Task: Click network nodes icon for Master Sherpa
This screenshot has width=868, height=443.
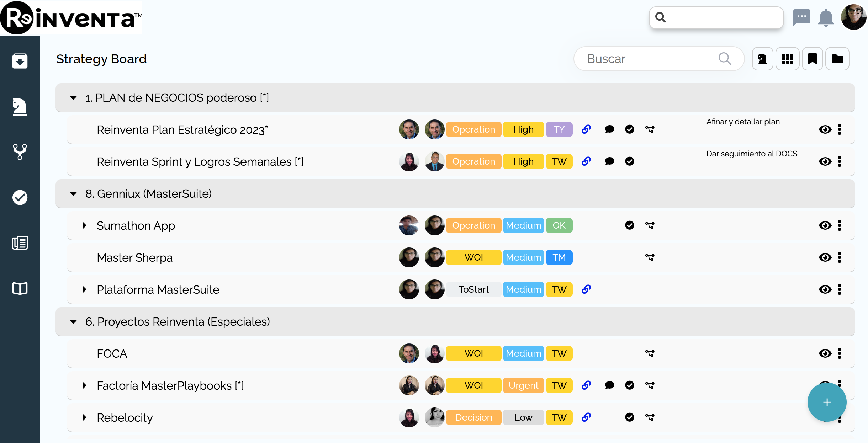Action: [650, 257]
